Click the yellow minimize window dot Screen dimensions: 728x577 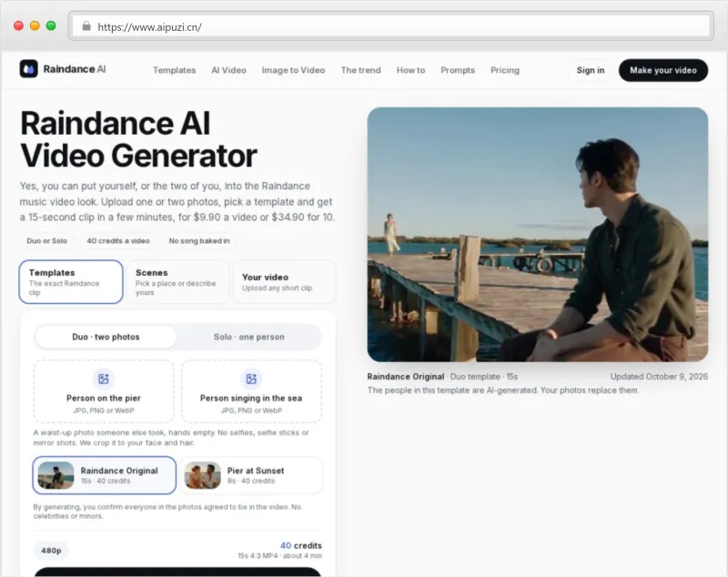tap(35, 26)
